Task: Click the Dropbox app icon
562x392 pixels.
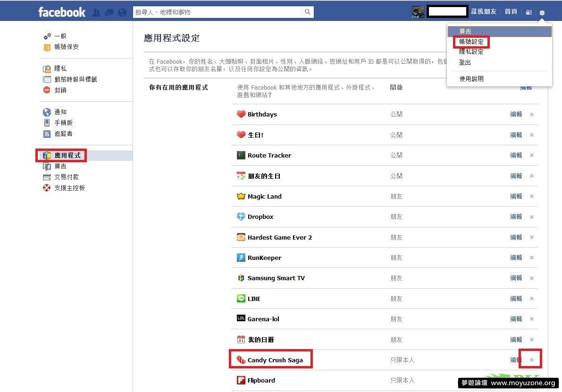Action: click(x=241, y=217)
